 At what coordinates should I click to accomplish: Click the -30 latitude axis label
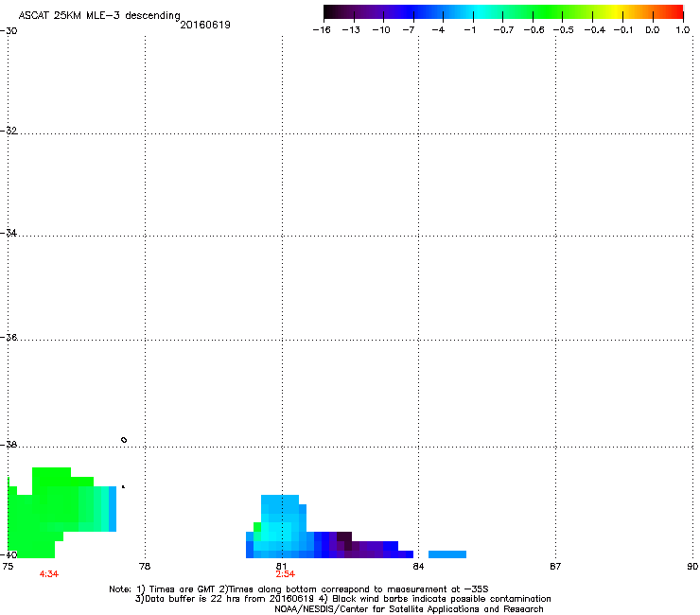9,31
